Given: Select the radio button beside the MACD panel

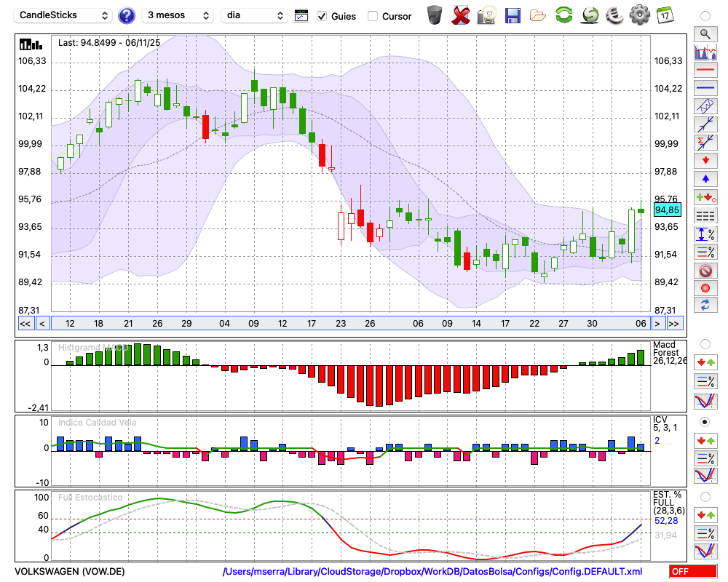Looking at the screenshot, I should point(705,343).
